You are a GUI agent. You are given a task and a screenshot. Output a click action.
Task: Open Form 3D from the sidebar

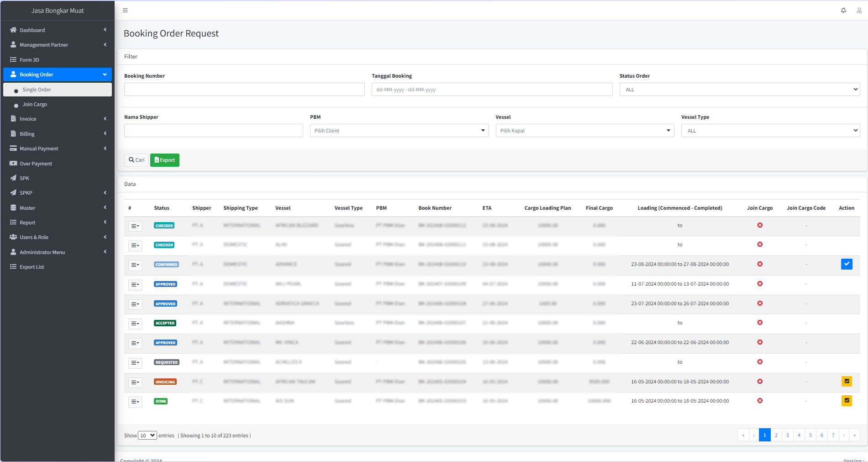(30, 59)
